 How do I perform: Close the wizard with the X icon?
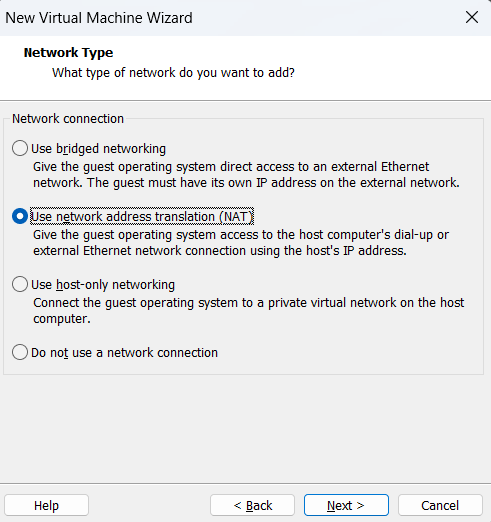(472, 17)
